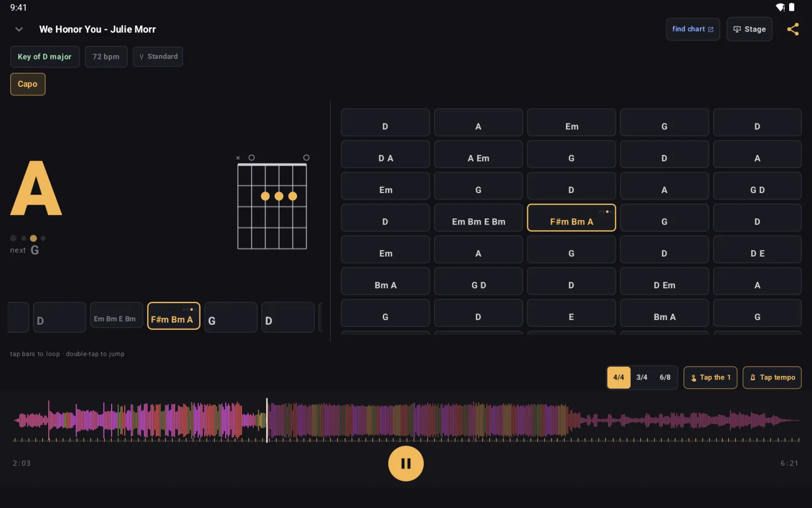Screen dimensions: 812x508
Task: Click the elapsed time 2:03
Action: click(x=22, y=463)
